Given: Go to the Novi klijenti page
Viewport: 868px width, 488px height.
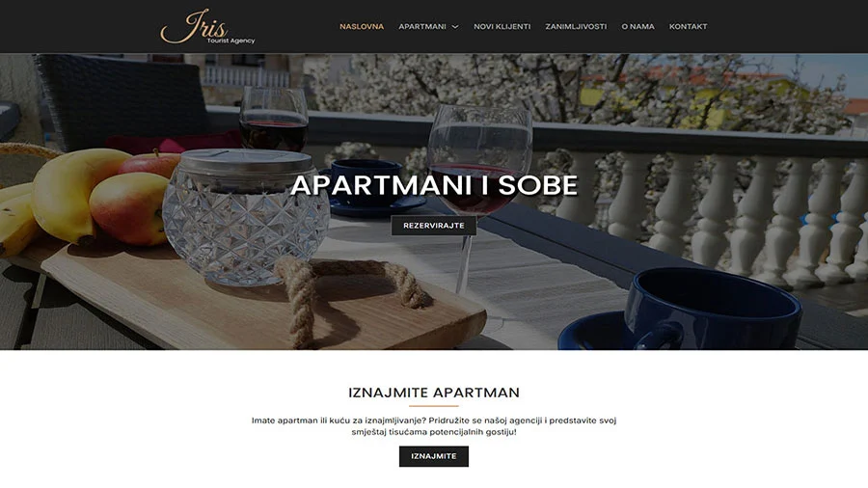Looking at the screenshot, I should coord(502,27).
